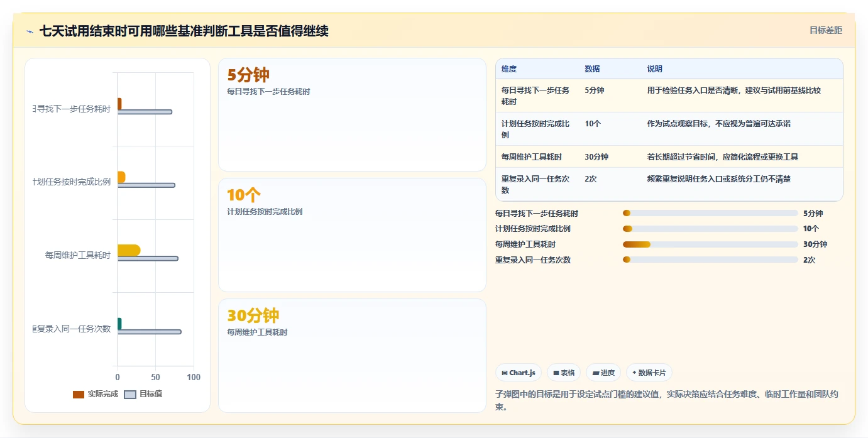Click the yellow actual bar for 每周维护工具耗时
Screen dimensions: 868x438
[x=129, y=250]
